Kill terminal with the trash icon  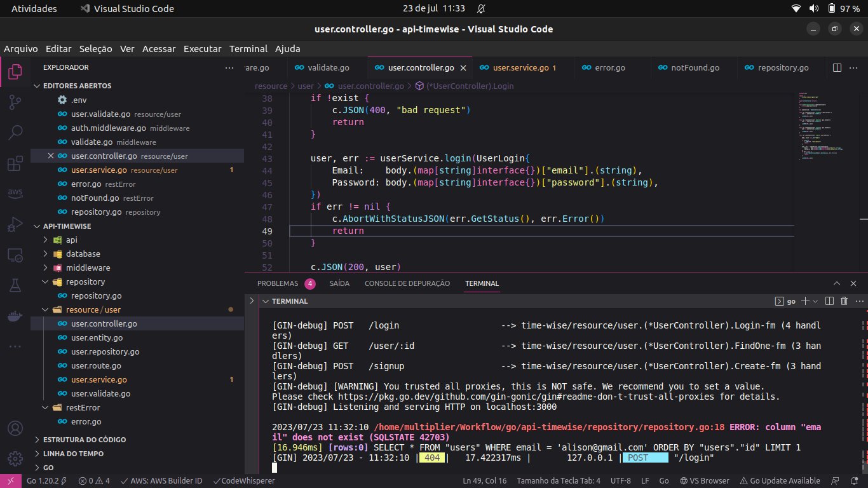(844, 301)
